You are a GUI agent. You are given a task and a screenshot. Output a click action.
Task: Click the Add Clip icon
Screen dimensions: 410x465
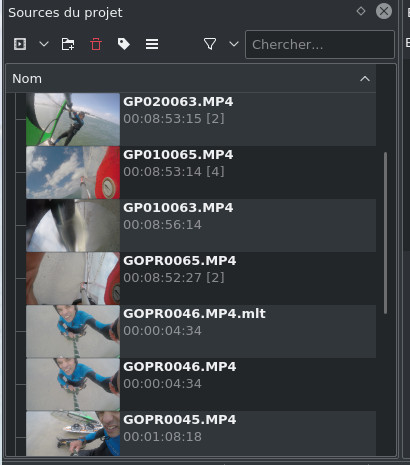click(x=20, y=44)
